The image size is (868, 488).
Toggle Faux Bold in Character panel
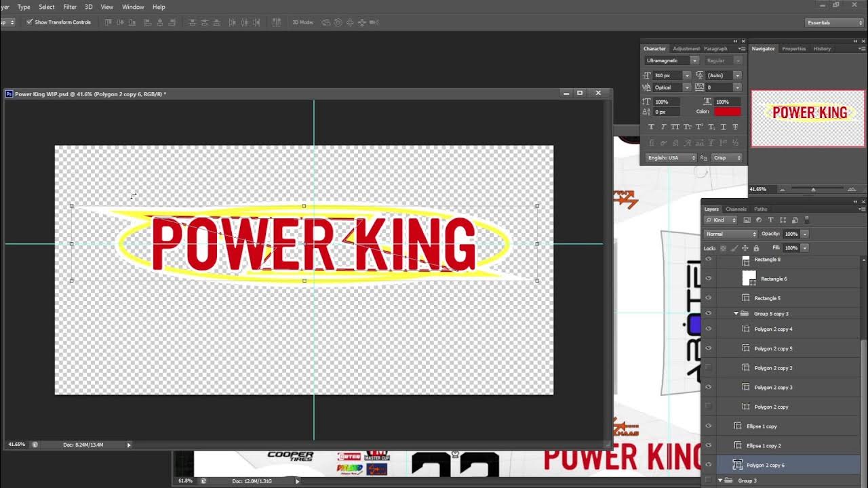point(652,127)
